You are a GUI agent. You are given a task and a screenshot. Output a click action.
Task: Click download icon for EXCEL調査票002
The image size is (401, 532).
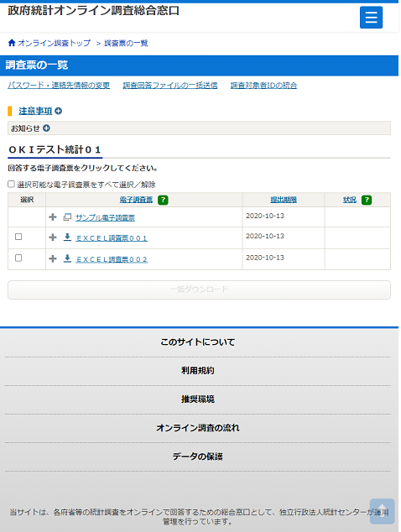point(67,258)
